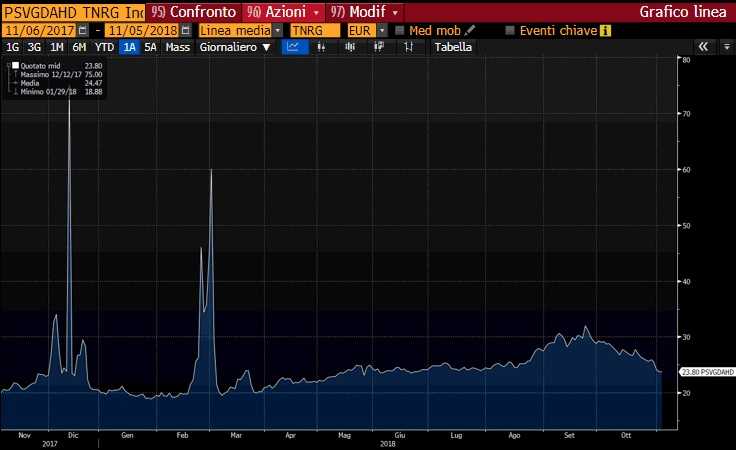This screenshot has height=450, width=736.
Task: Set range to 1G
Action: click(x=12, y=47)
